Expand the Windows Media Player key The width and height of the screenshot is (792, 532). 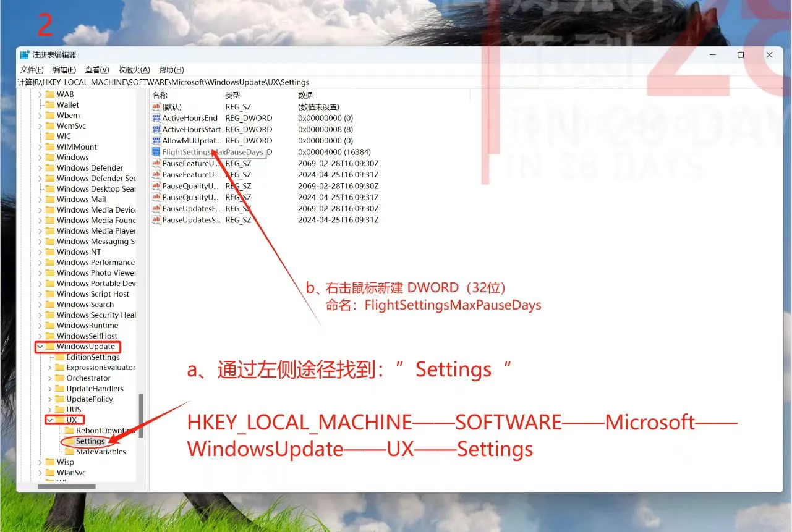click(x=40, y=231)
